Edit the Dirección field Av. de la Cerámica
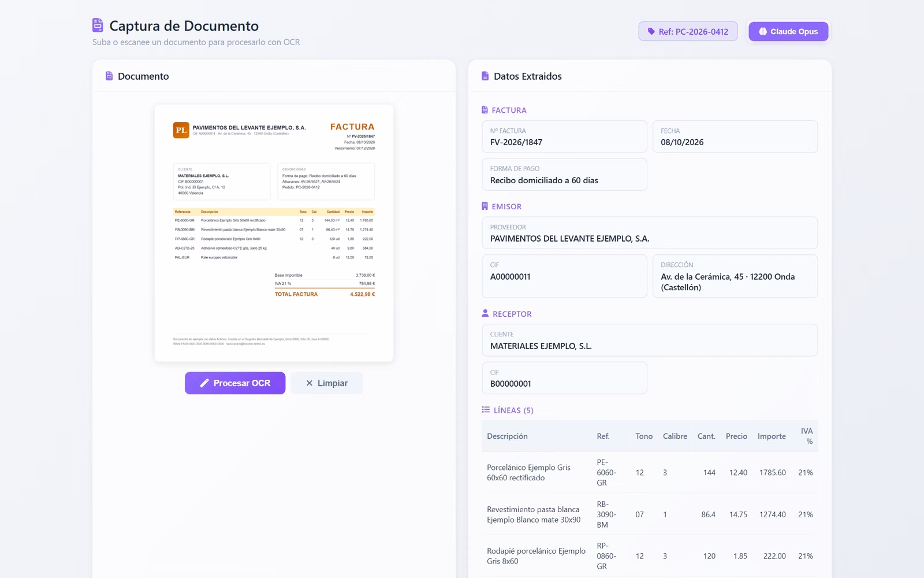Image resolution: width=924 pixels, height=578 pixels. click(x=735, y=276)
